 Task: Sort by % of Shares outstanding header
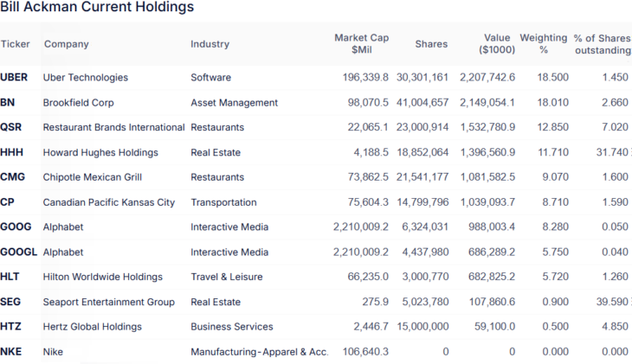603,44
